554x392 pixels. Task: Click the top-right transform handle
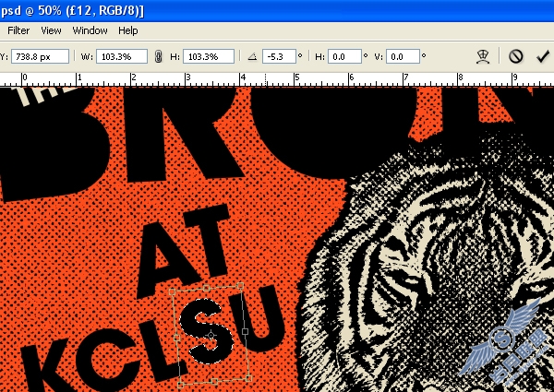(240, 285)
